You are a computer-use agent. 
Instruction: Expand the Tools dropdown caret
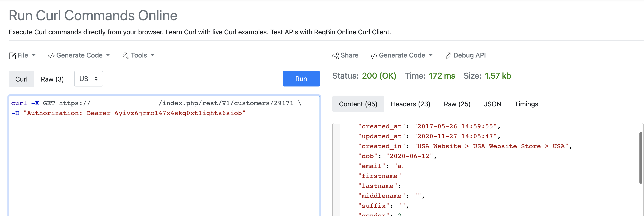pyautogui.click(x=153, y=55)
